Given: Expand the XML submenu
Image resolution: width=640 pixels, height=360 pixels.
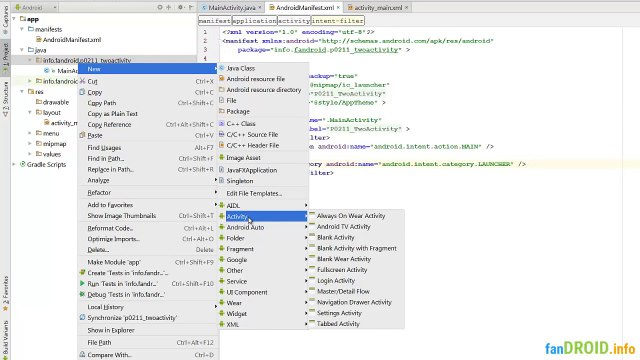Looking at the screenshot, I should coord(263,324).
